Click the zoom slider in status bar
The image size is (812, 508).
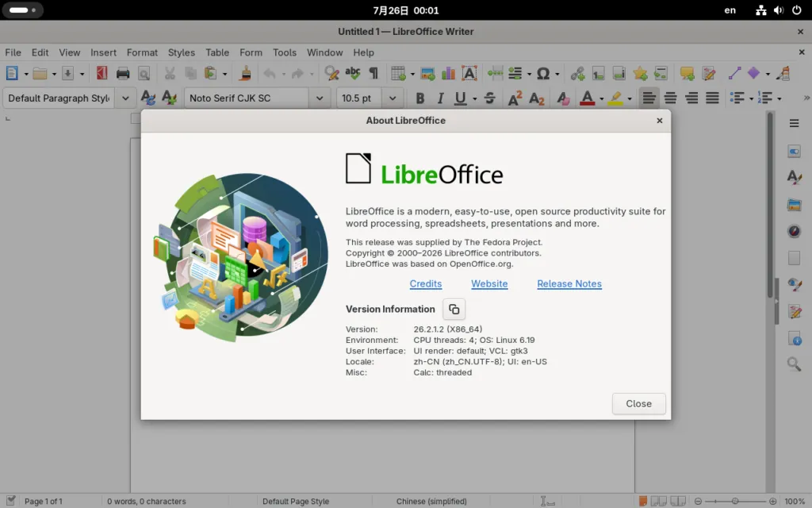coord(735,502)
